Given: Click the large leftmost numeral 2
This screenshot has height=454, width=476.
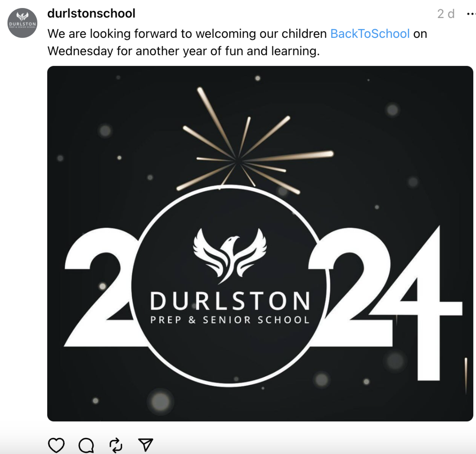Looking at the screenshot, I should [x=100, y=287].
